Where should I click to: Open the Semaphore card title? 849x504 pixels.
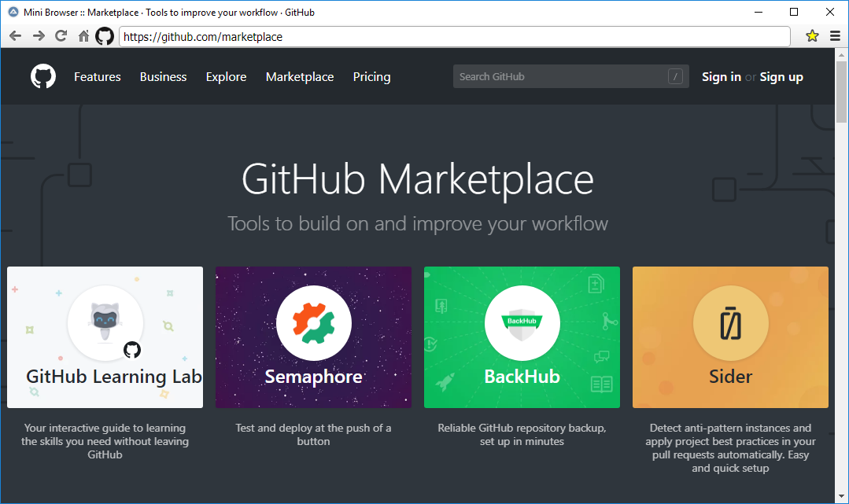coord(313,377)
